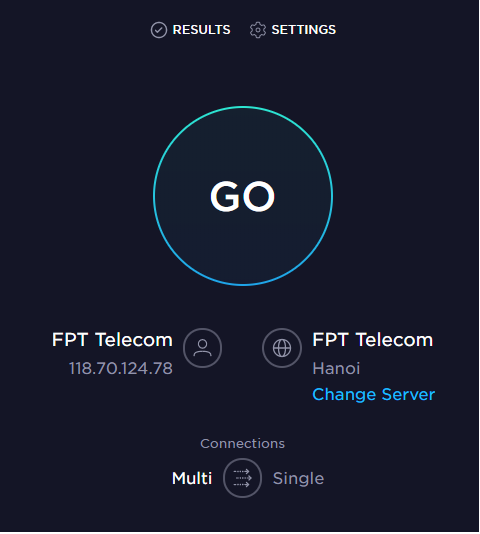The height and width of the screenshot is (534, 480).
Task: Click the globe icon beside the server name
Action: click(x=282, y=348)
